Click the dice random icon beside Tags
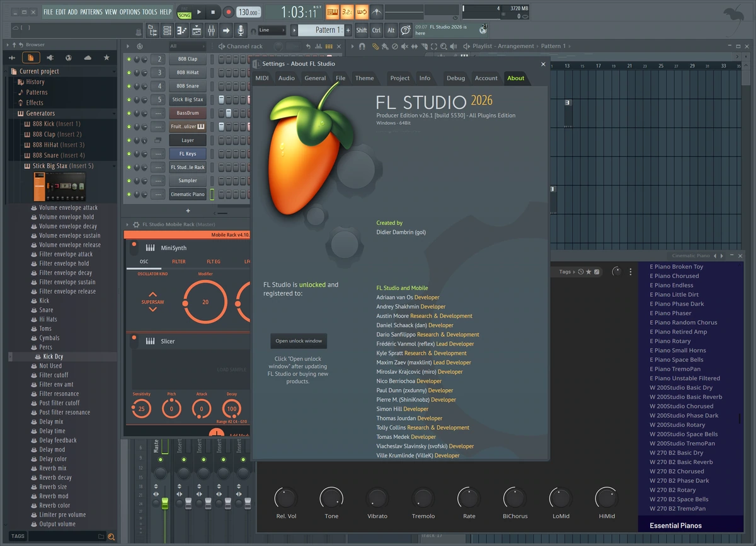756x546 pixels. point(597,272)
